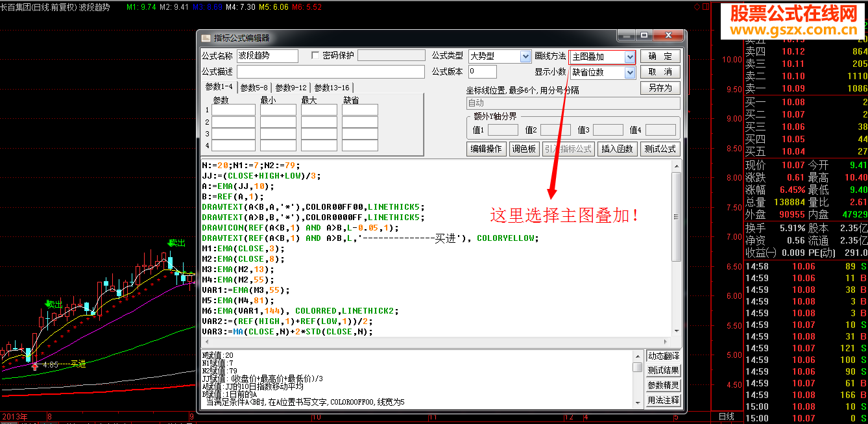Click the 15:00 10.08 trade tick row
The height and width of the screenshot is (424, 868).
[806, 406]
